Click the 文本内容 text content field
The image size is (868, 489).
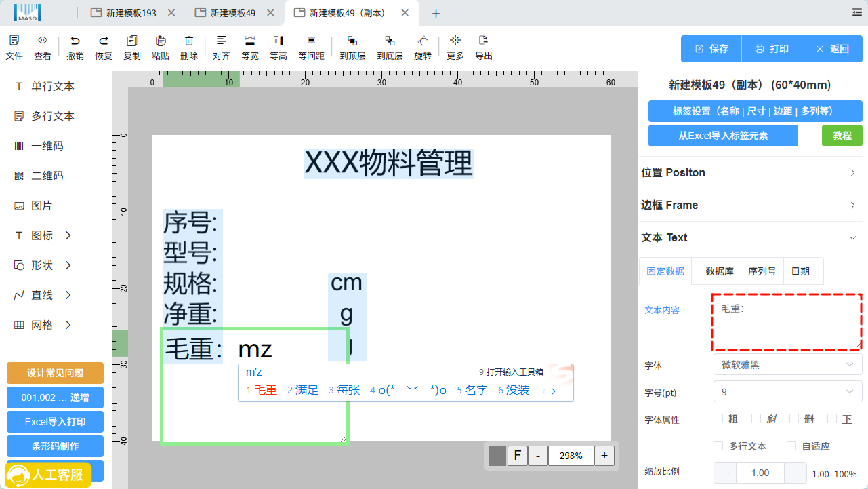(x=787, y=322)
